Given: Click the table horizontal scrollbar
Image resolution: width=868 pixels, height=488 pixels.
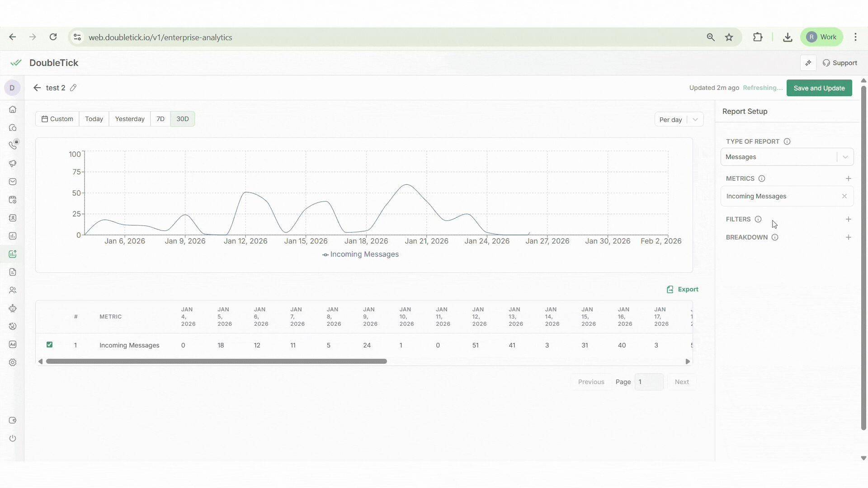Looking at the screenshot, I should click(216, 361).
